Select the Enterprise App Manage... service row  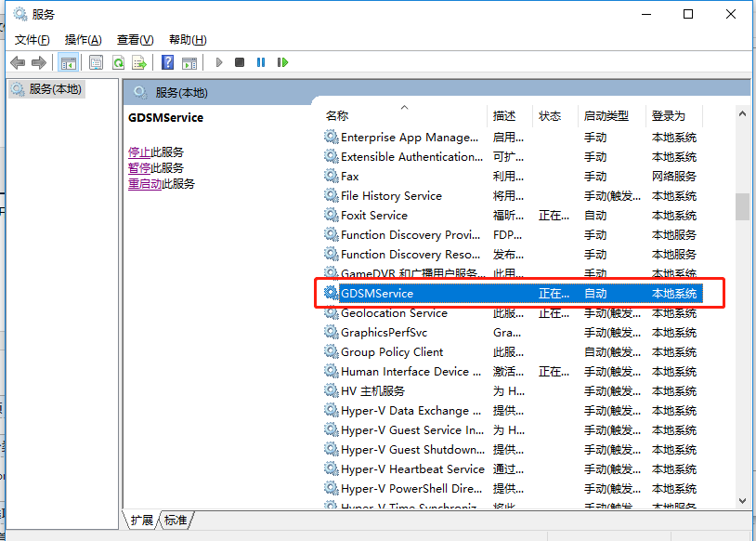(x=513, y=137)
